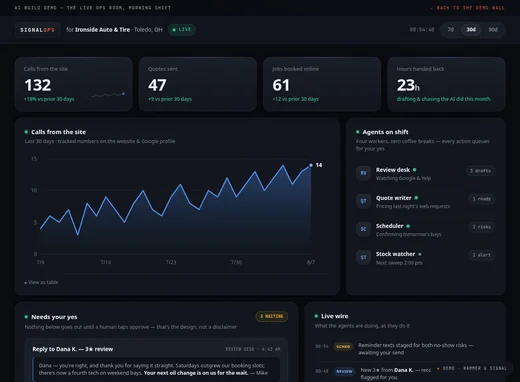Click the 7/16 axis date label

click(x=106, y=262)
